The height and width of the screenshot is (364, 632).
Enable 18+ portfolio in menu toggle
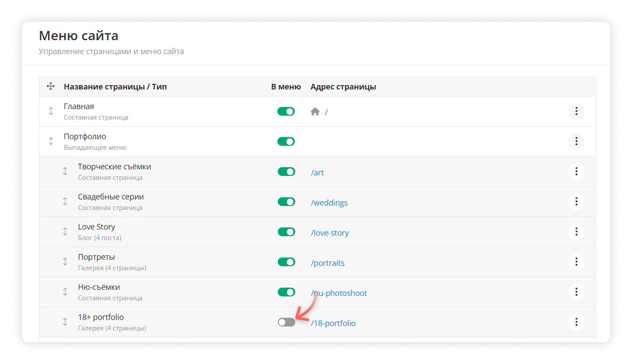286,322
